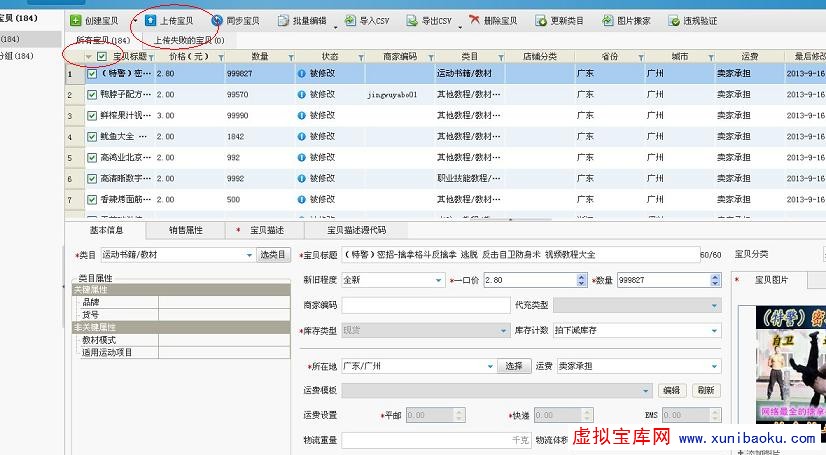Toggle the select-all checkbox in table header
The height and width of the screenshot is (455, 826).
102,57
